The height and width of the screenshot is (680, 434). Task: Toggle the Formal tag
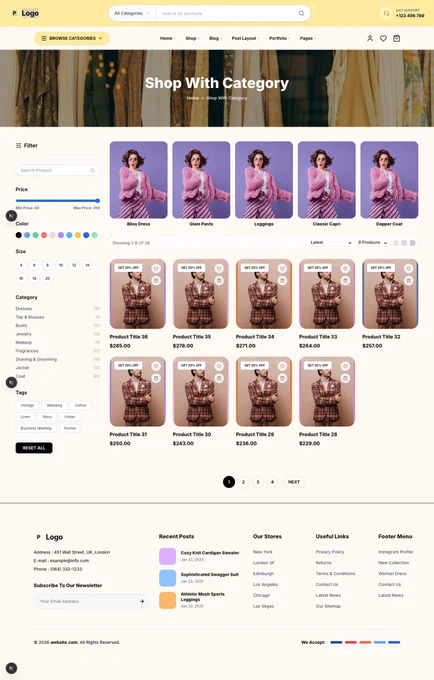coord(70,428)
